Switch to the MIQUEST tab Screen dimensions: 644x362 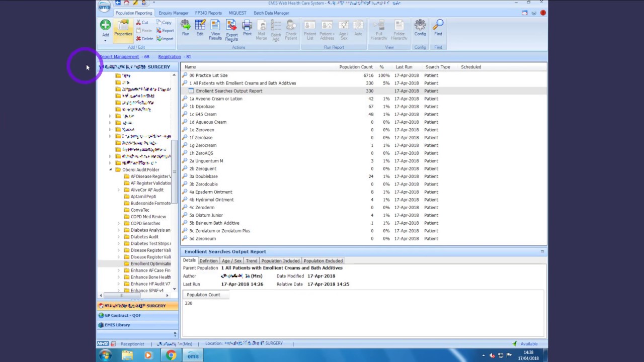coord(237,13)
